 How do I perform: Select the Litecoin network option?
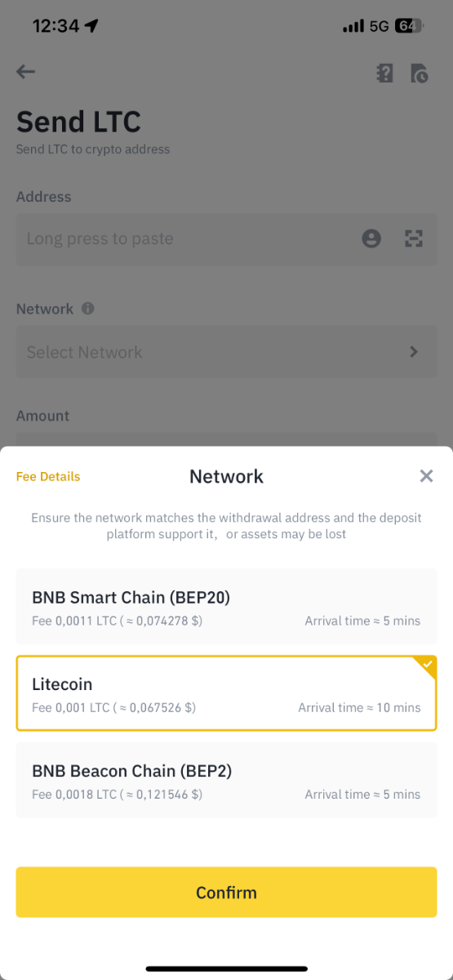pos(226,693)
